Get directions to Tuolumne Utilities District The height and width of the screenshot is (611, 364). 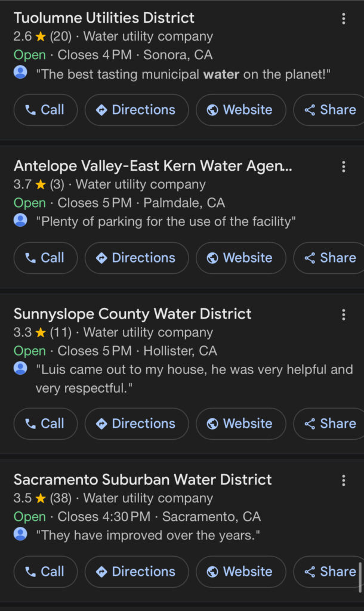137,110
